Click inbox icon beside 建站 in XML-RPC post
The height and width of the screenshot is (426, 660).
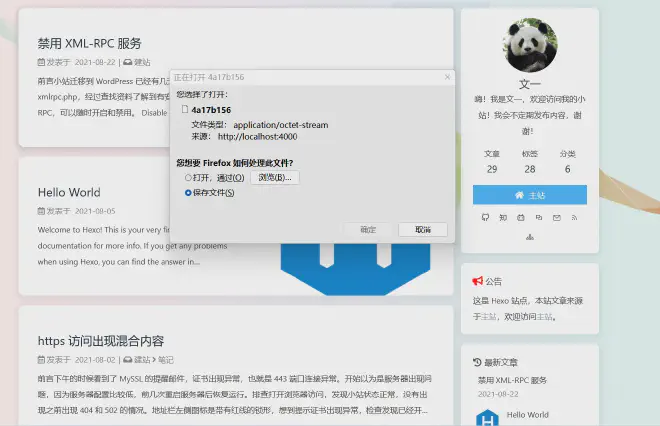click(128, 62)
